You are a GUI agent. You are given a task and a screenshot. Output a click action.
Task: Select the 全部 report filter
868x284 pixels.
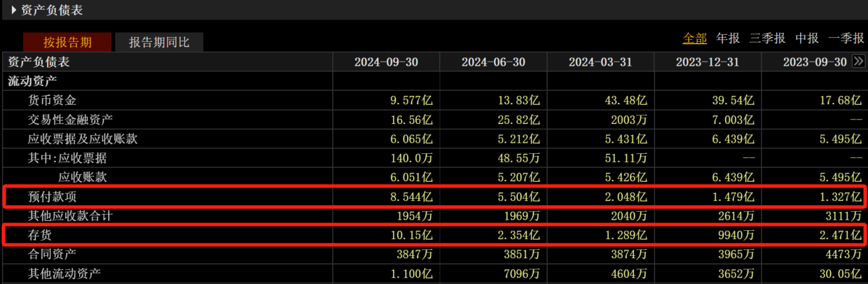(x=695, y=38)
